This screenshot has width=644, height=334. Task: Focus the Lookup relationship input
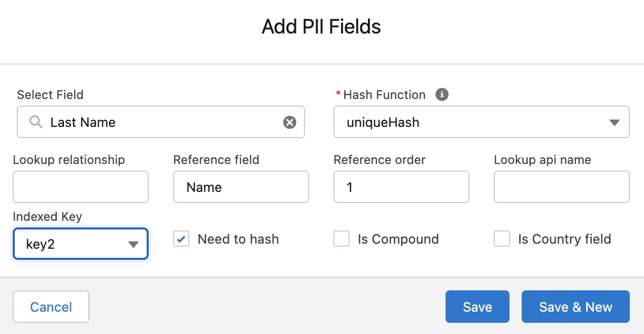pos(81,187)
